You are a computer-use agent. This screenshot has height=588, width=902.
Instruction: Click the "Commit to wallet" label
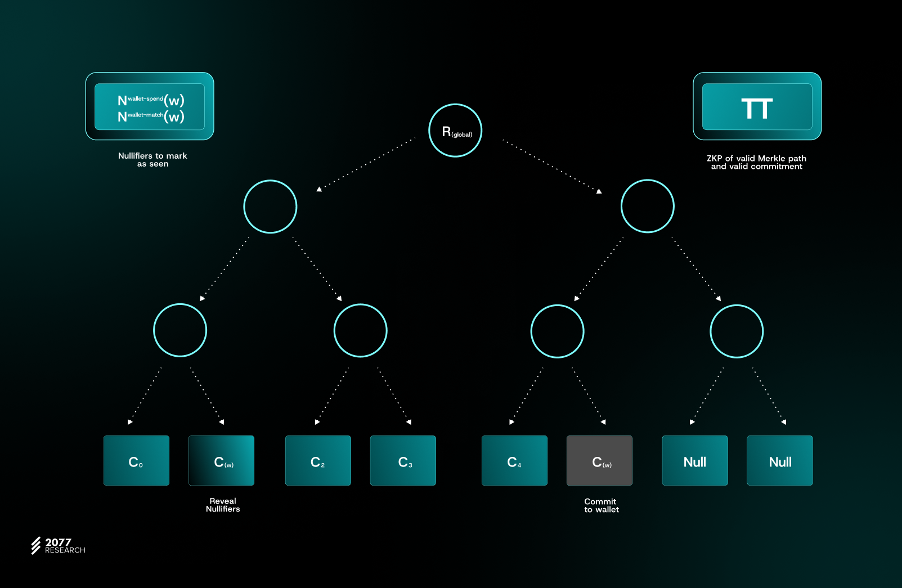(x=601, y=505)
